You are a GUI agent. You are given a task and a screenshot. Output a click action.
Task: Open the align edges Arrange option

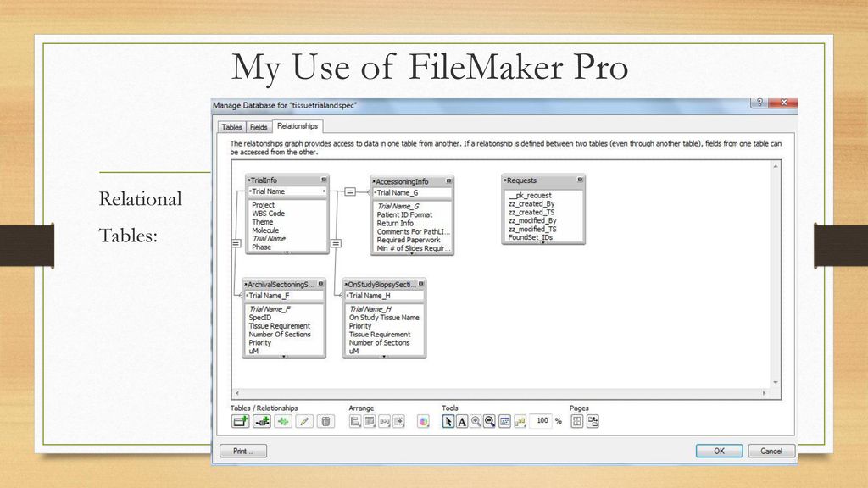tap(355, 422)
